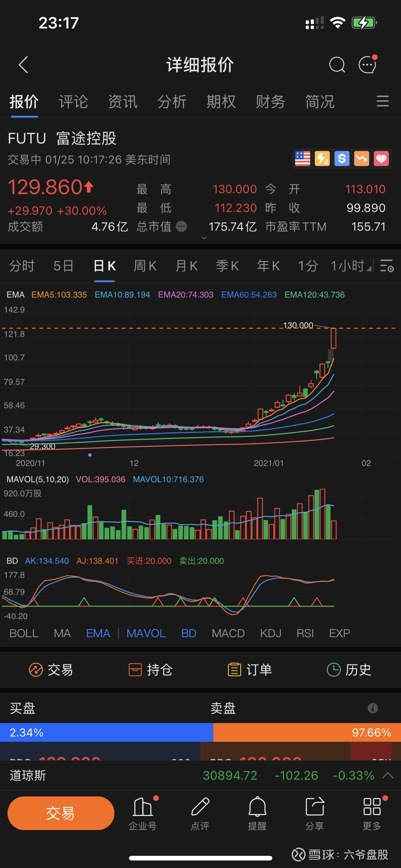Expand the quote details chevron

[x=204, y=238]
